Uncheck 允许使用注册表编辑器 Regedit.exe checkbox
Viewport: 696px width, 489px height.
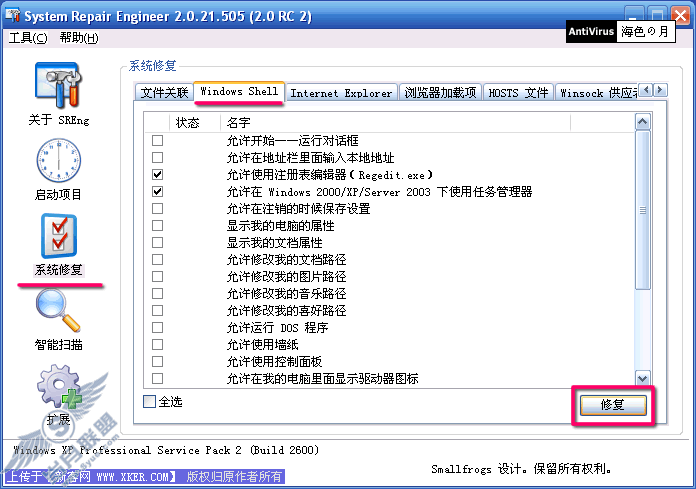pyautogui.click(x=158, y=174)
